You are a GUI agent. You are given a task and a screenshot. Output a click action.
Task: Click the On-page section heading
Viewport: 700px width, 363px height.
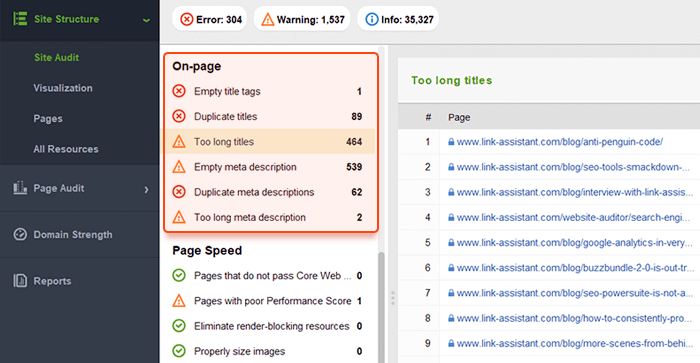point(197,66)
